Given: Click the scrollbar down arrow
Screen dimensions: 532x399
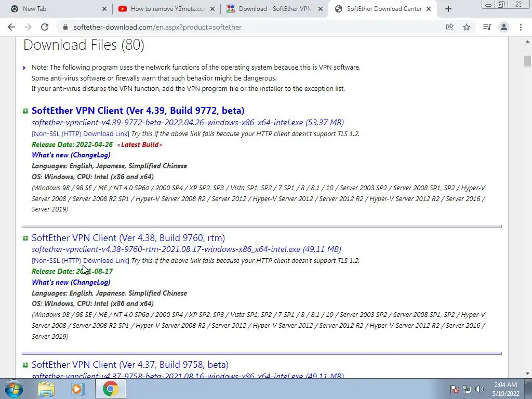Looking at the screenshot, I should click(527, 374).
